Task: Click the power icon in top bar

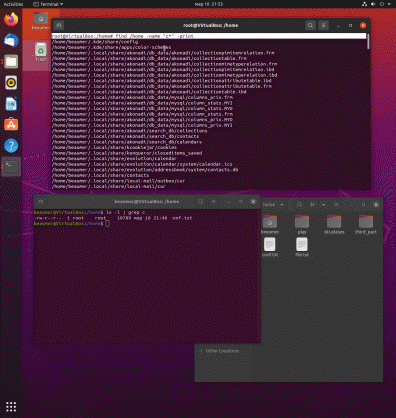Action: coord(382,4)
